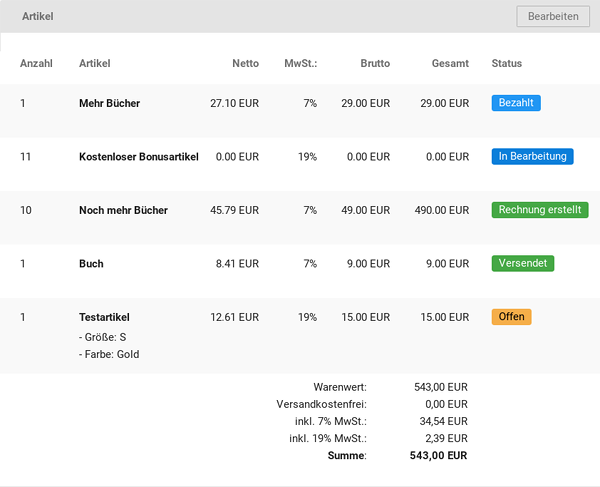Select the Buch article name
Image resolution: width=600 pixels, height=487 pixels.
click(91, 264)
